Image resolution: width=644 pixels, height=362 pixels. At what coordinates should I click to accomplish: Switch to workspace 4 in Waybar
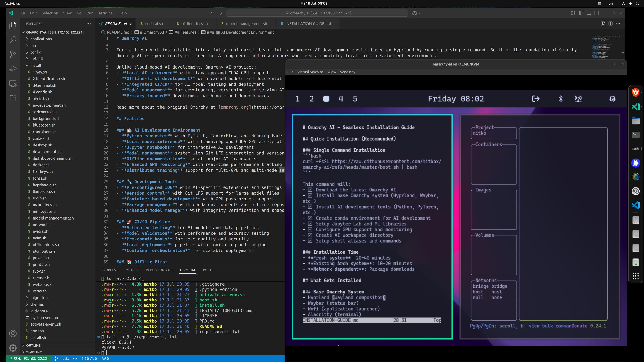[341, 99]
